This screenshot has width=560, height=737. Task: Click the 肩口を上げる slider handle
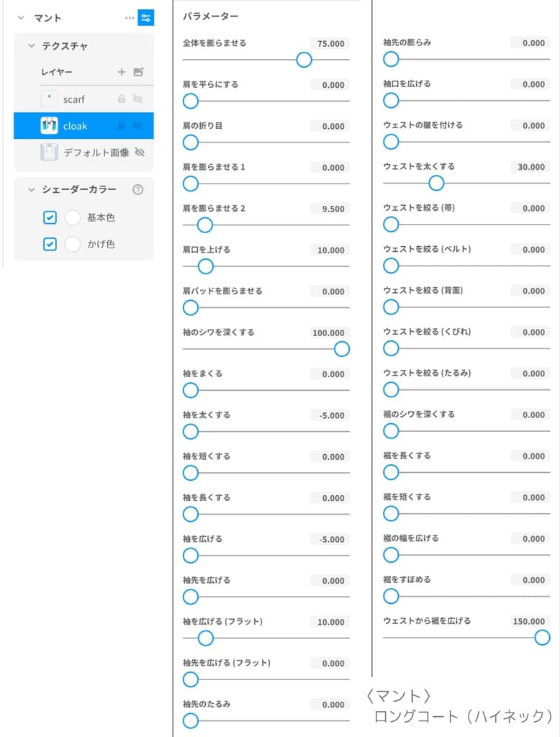click(x=205, y=266)
